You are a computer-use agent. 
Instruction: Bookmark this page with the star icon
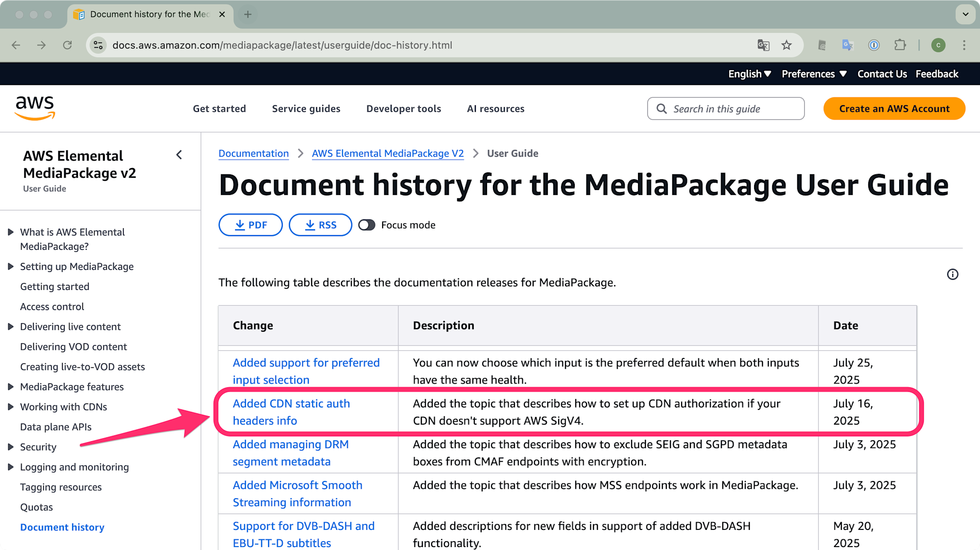786,45
